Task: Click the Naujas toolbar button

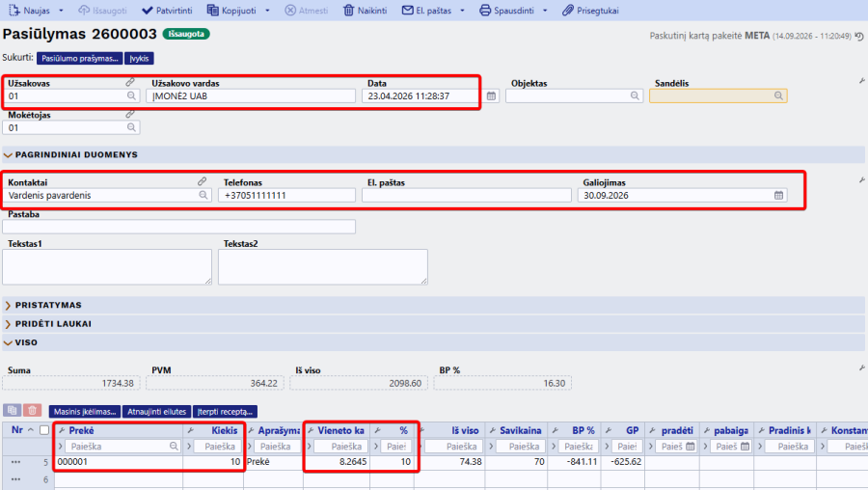Action: [29, 11]
